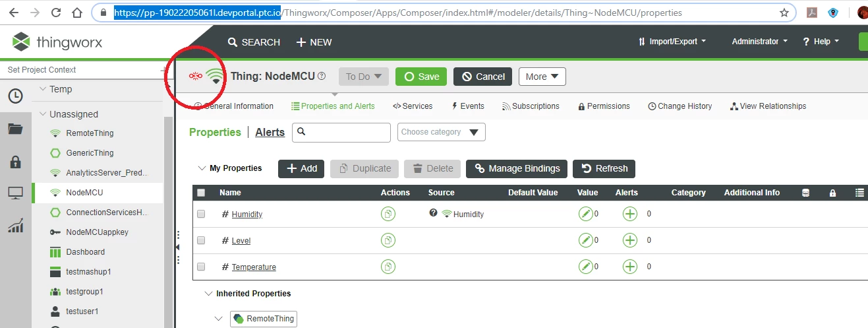Open the Help dropdown menu
This screenshot has width=868, height=328.
tap(821, 41)
